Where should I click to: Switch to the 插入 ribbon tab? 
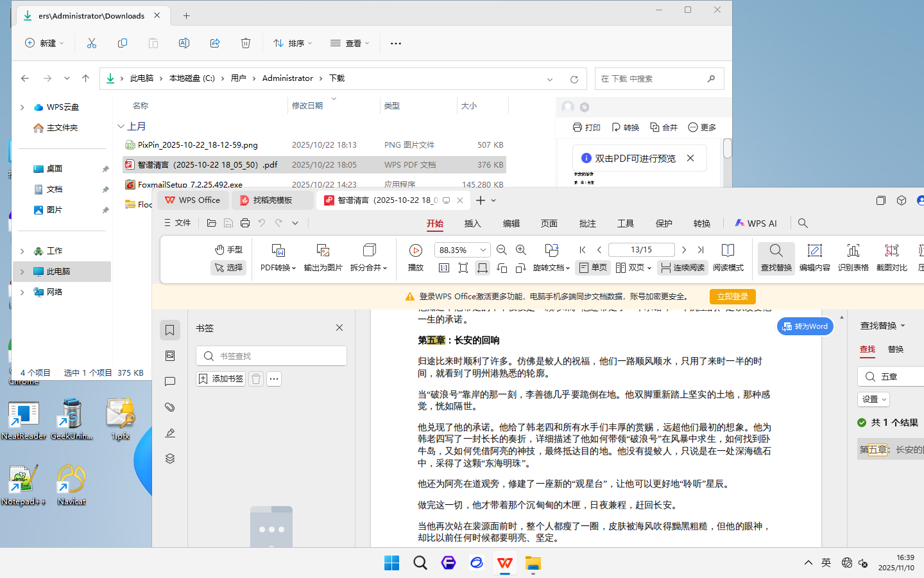click(x=472, y=223)
